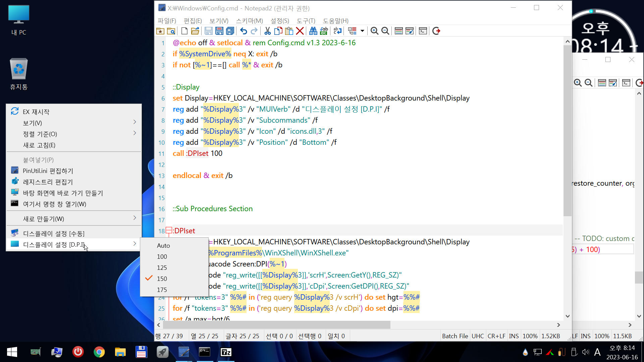This screenshot has height=362, width=644.
Task: Open the scheme selection icon
Action: pyautogui.click(x=398, y=31)
